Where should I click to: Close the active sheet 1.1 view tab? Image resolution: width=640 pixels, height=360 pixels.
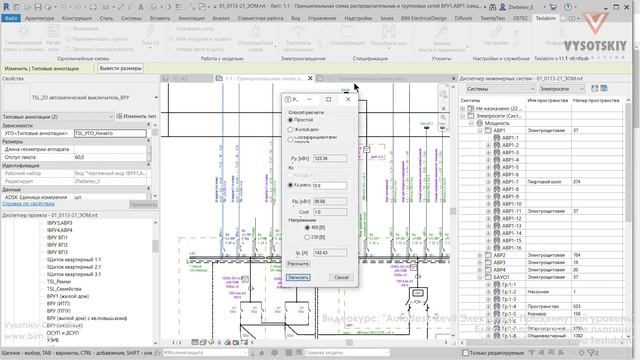click(x=310, y=78)
